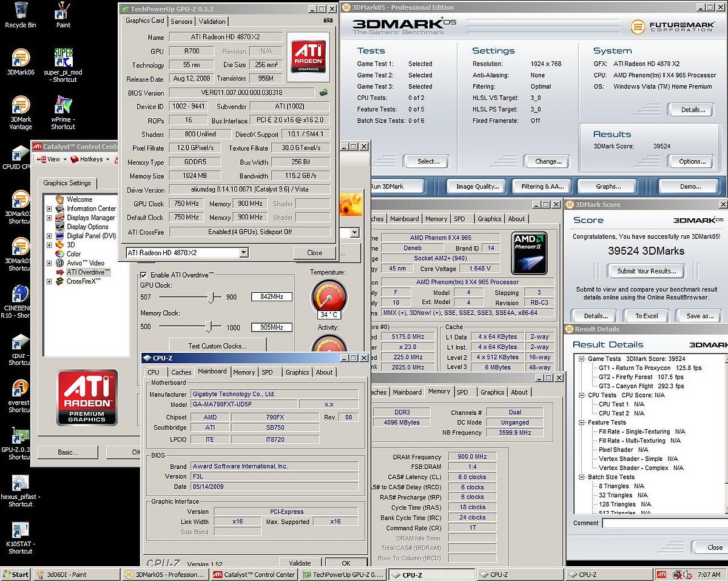This screenshot has width=728, height=582.
Task: Click the GPU Clock slider handle
Action: tap(211, 297)
